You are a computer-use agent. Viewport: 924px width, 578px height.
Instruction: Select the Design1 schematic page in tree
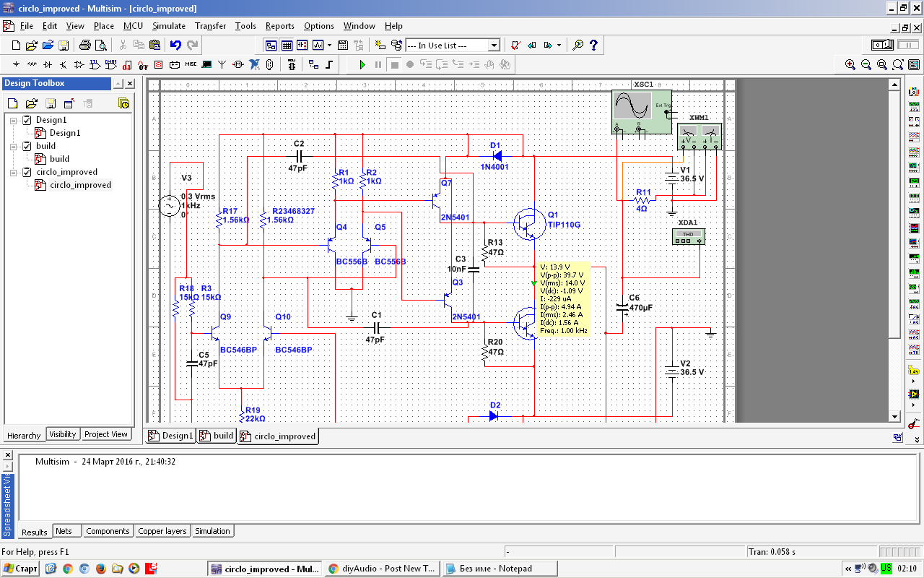click(65, 133)
